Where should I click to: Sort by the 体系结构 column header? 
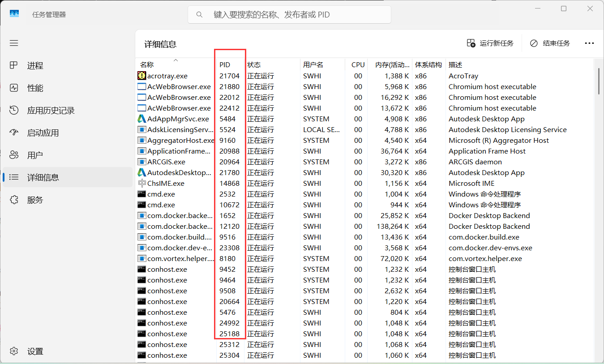[429, 64]
